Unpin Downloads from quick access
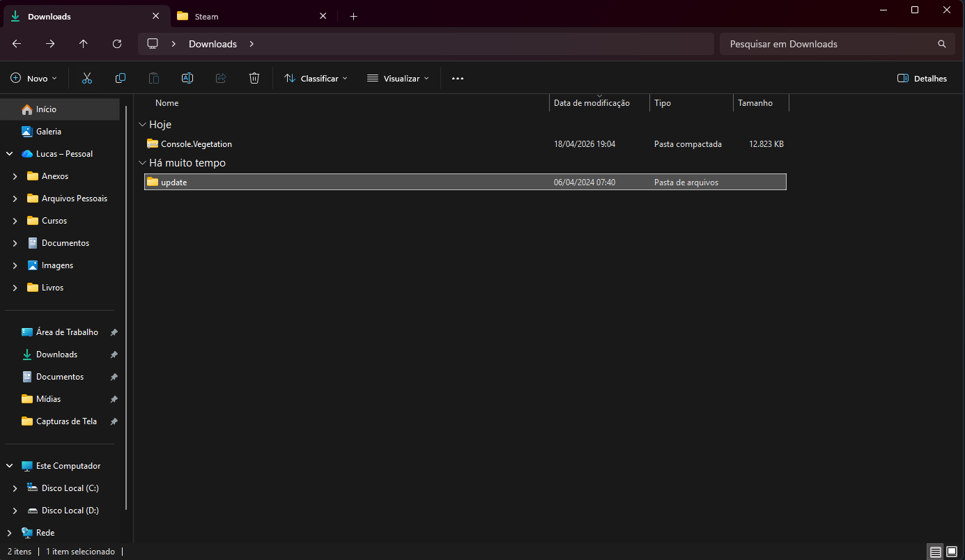Viewport: 965px width, 560px height. click(114, 355)
